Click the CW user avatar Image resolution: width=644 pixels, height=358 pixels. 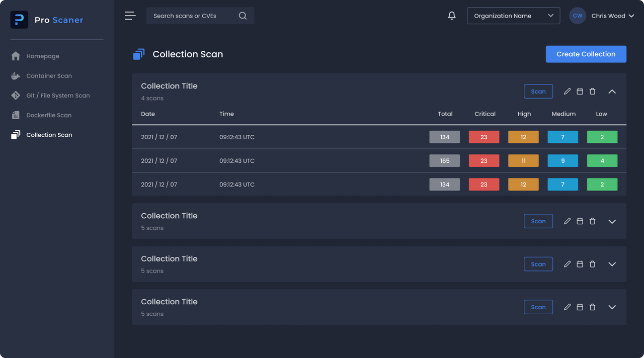(577, 16)
